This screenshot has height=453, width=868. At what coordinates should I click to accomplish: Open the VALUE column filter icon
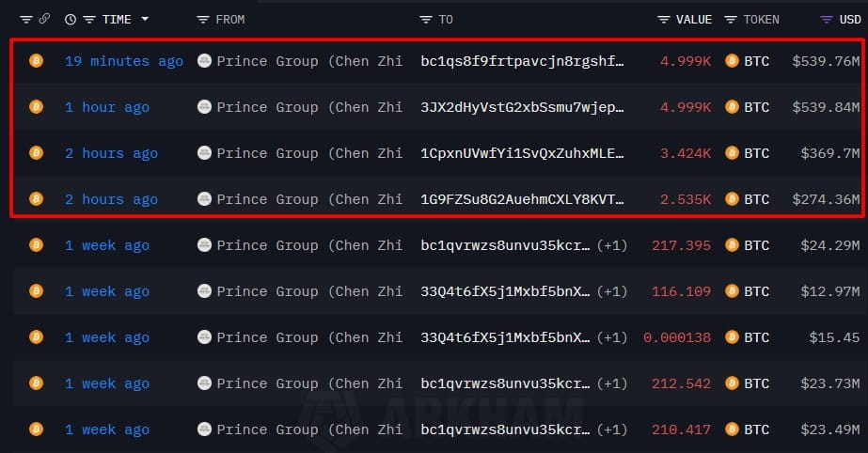point(663,20)
